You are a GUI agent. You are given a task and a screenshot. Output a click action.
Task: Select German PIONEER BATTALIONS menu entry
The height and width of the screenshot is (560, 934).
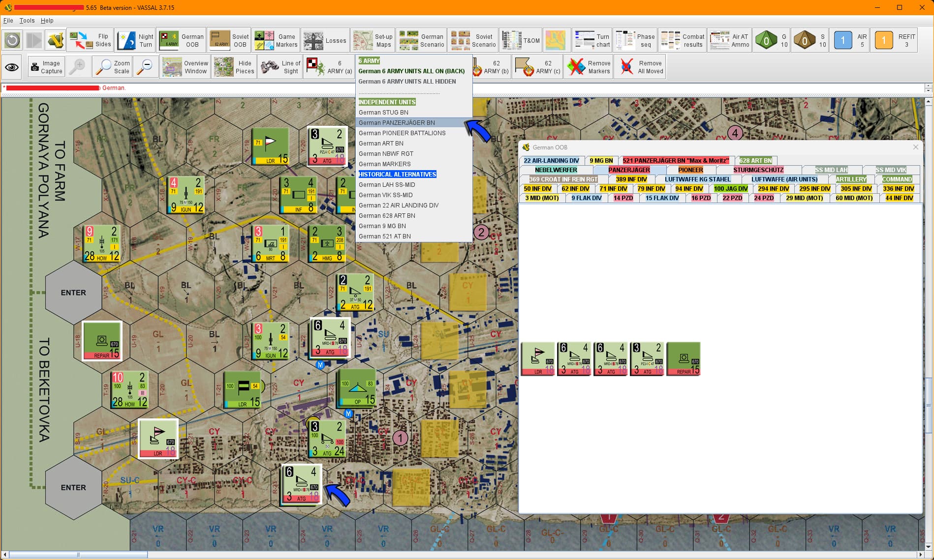pyautogui.click(x=402, y=133)
